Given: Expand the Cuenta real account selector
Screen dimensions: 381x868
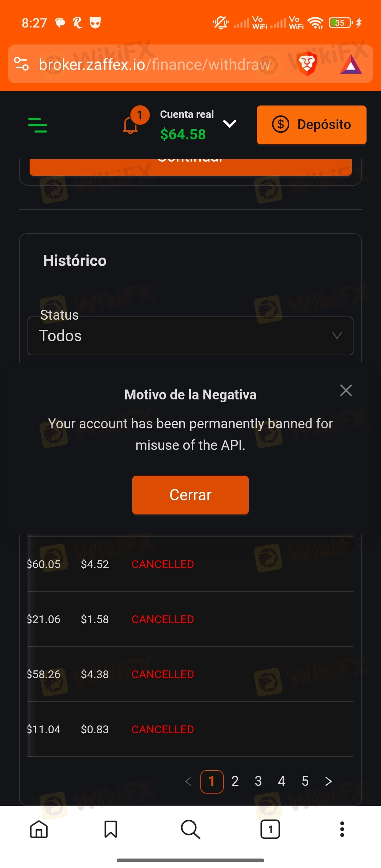Looking at the screenshot, I should (x=230, y=124).
